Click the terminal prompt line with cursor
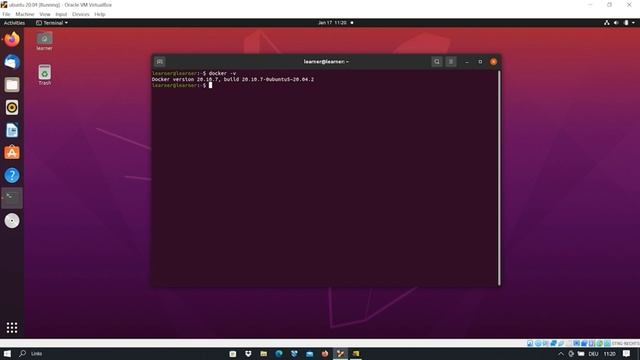 point(182,85)
